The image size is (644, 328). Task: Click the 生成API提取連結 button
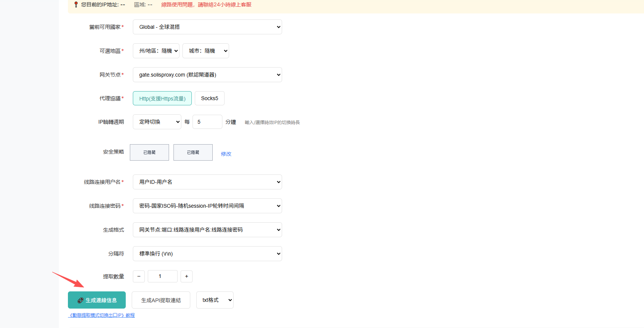(161, 300)
